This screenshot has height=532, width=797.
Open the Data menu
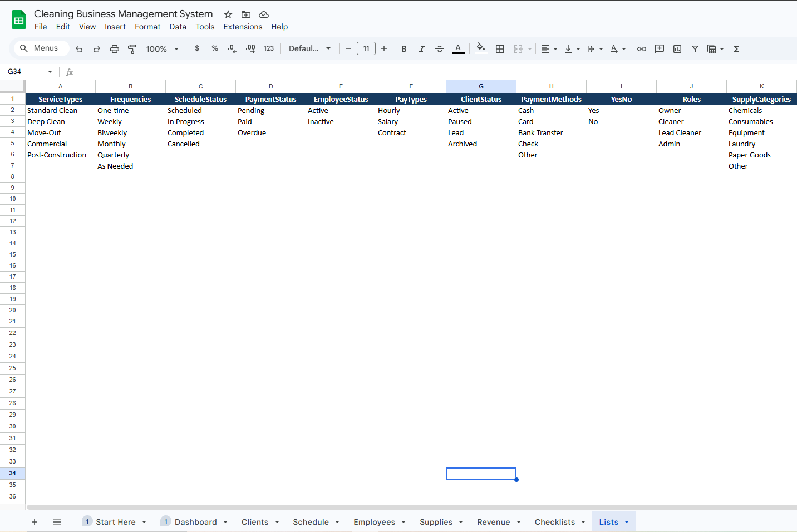click(178, 27)
